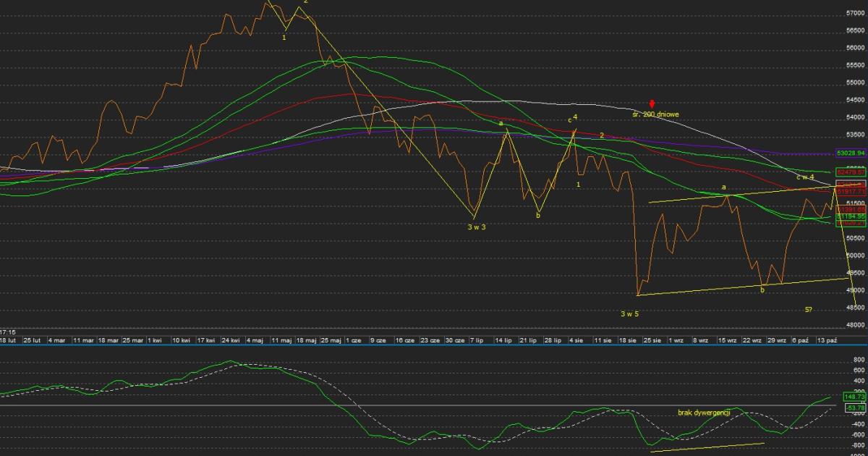
Task: Click the '7 lip' date on time axis
Action: point(477,339)
